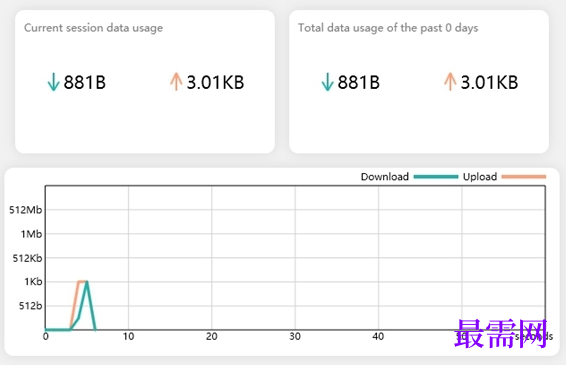Click the purple watermark text on chart

501,334
